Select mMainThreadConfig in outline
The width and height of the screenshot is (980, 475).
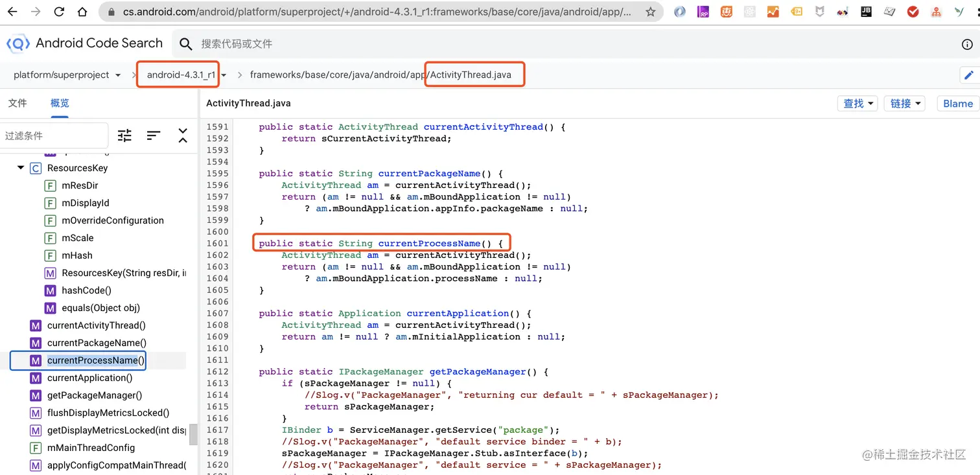tap(91, 448)
